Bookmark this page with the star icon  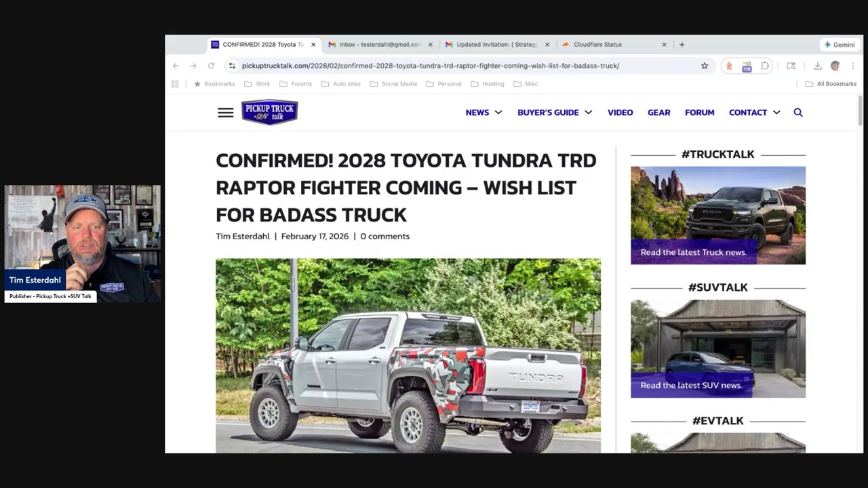(x=705, y=66)
